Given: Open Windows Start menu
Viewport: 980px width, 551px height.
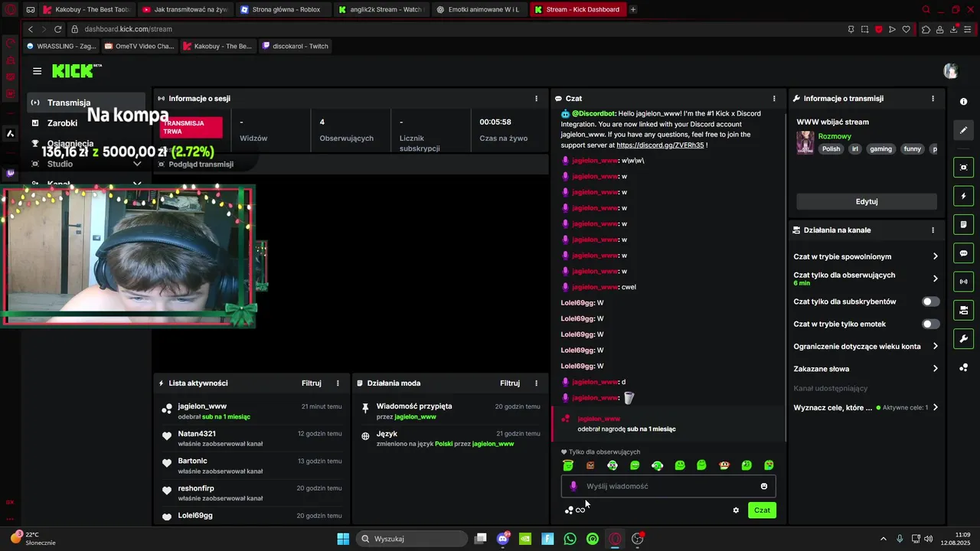Looking at the screenshot, I should pos(343,539).
